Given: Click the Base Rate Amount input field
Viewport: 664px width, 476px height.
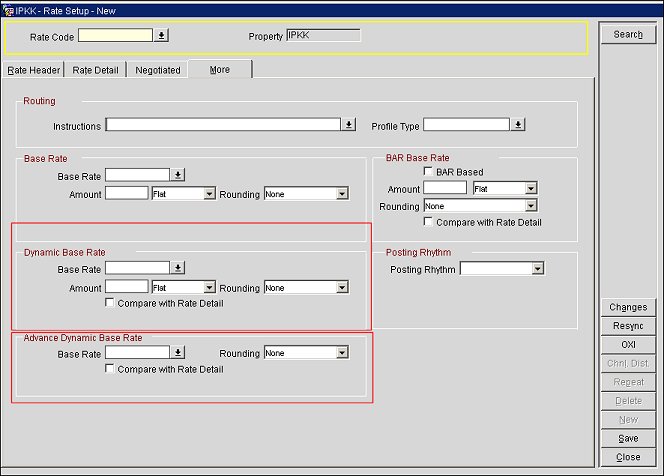Looking at the screenshot, I should point(126,194).
